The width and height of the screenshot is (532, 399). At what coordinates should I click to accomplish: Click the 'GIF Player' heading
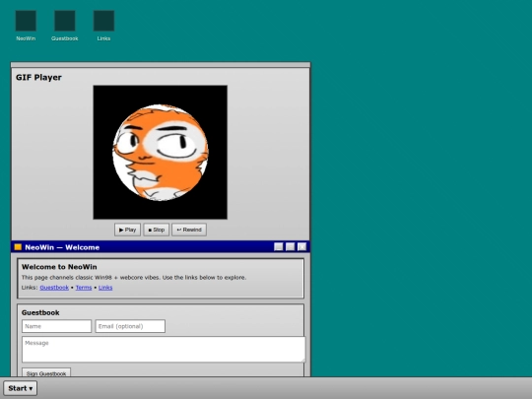[38, 78]
